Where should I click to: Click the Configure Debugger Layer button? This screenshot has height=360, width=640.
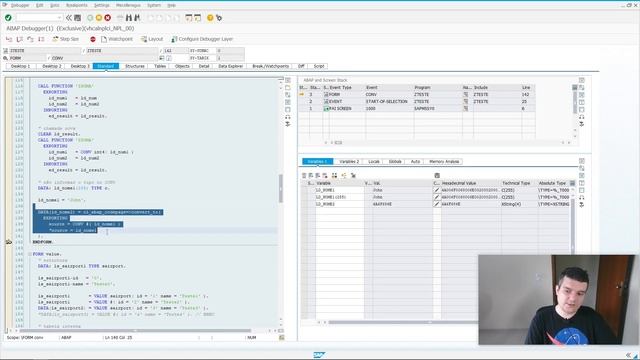point(202,39)
